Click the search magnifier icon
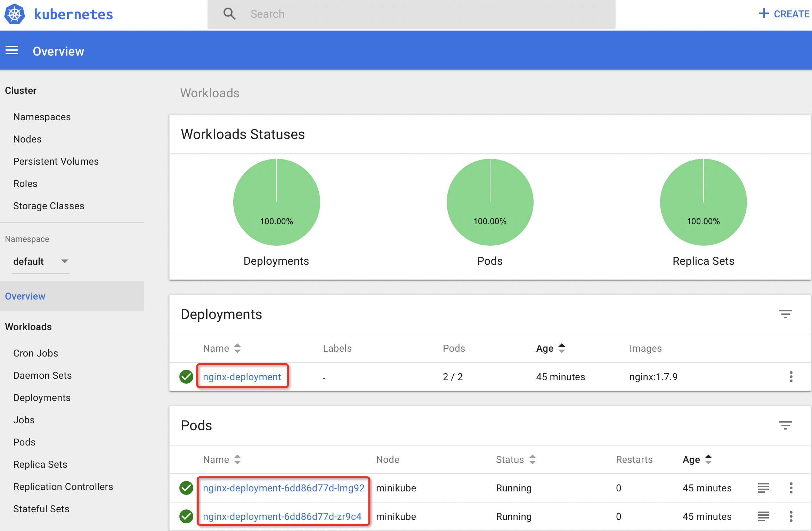The width and height of the screenshot is (812, 531). point(229,14)
